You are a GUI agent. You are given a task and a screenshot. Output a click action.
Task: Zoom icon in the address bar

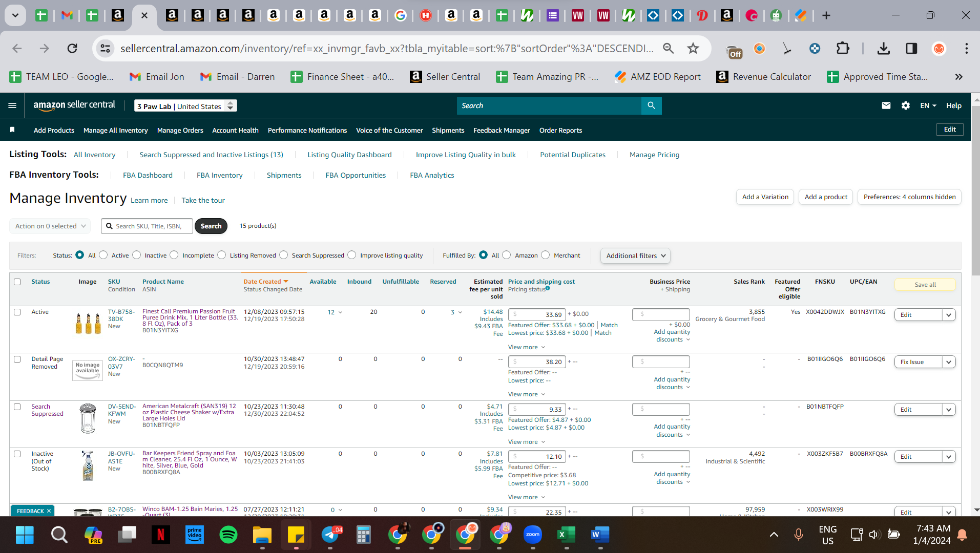[669, 49]
